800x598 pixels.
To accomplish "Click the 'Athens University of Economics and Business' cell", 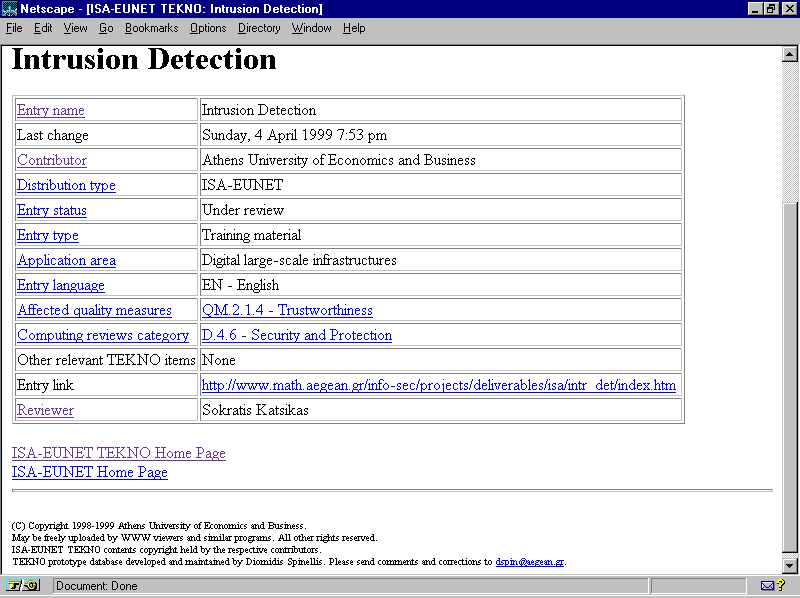I will pos(441,160).
